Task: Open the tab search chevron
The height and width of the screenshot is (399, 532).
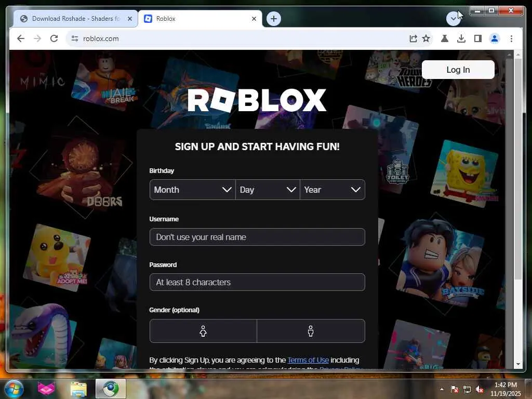Action: coord(453,19)
